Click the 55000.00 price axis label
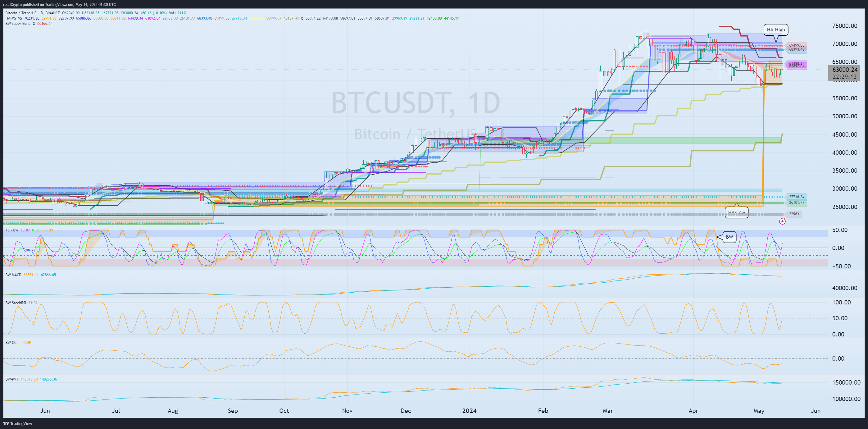Screen dimensions: 868x429 845,98
